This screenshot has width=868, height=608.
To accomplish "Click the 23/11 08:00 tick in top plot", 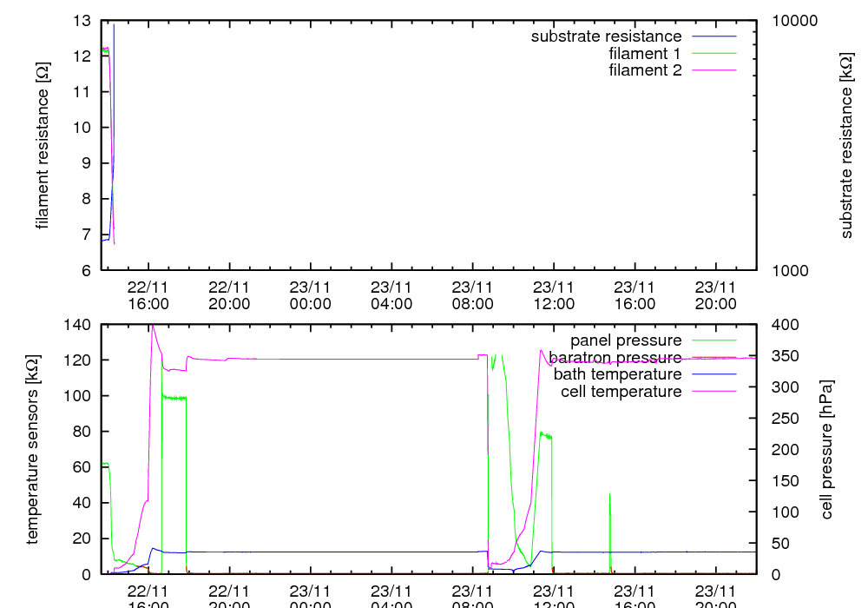I will point(473,295).
